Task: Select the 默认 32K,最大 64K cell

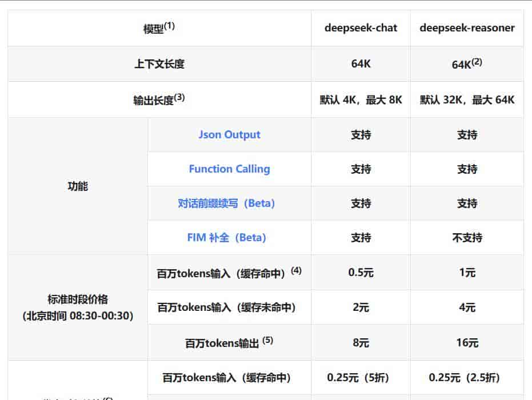Action: 467,100
